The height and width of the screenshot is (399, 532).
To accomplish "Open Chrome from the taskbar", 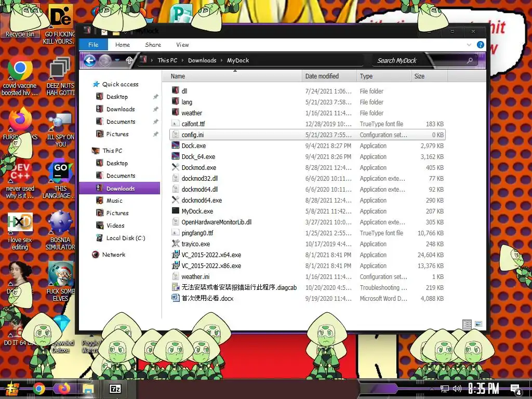I will (39, 389).
